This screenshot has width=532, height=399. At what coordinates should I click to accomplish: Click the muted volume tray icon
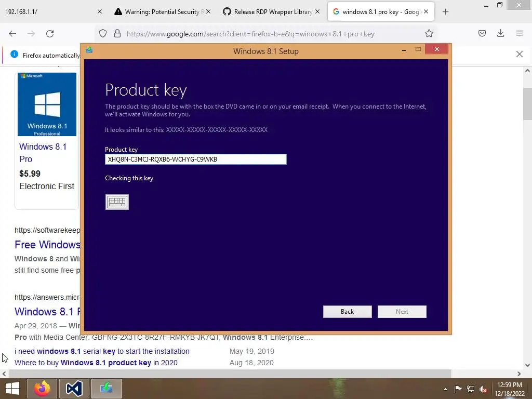[483, 389]
